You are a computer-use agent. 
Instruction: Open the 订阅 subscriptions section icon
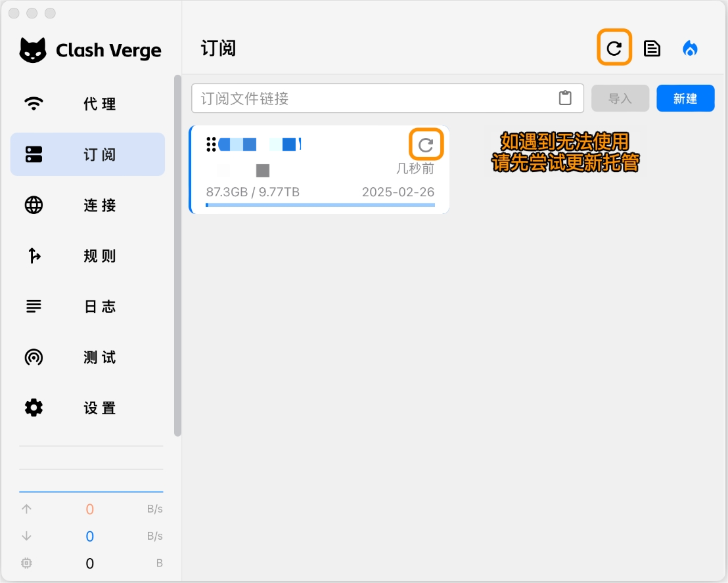click(34, 154)
